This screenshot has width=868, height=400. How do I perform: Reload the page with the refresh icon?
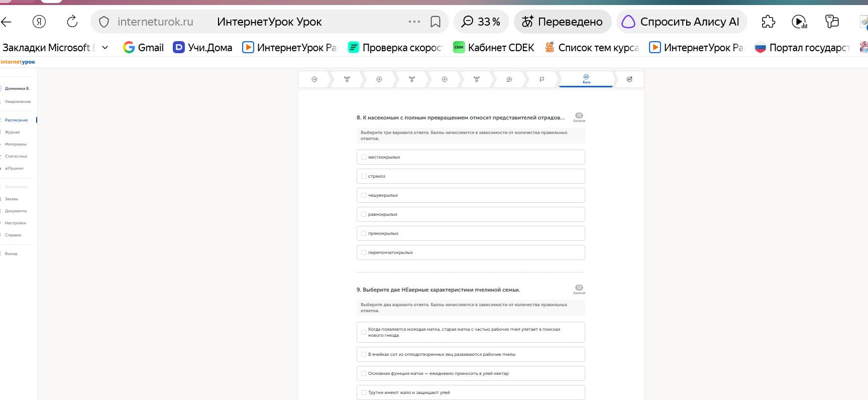pos(72,22)
